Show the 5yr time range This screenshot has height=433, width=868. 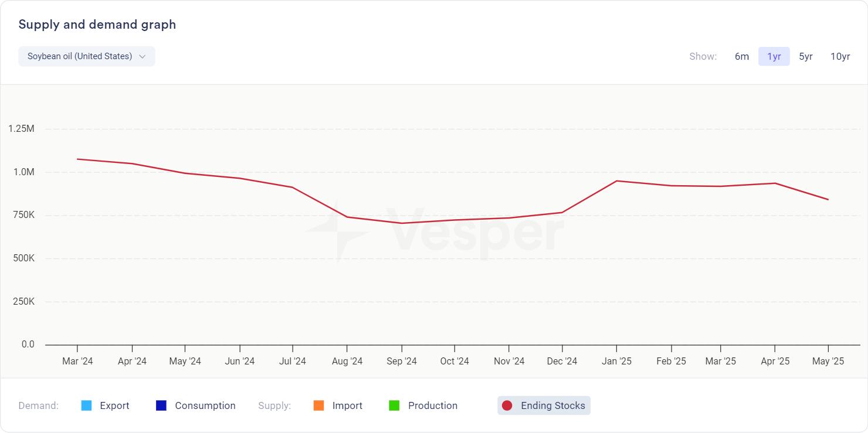(806, 56)
